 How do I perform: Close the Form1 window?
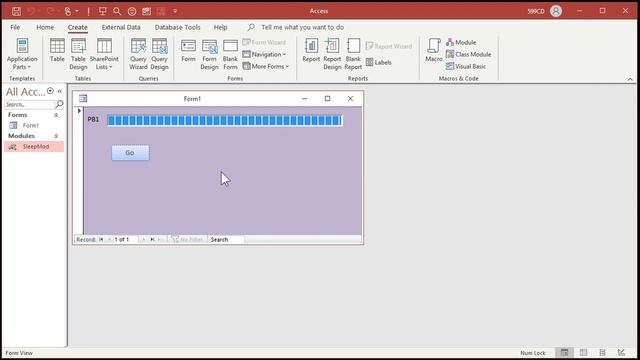pos(350,98)
